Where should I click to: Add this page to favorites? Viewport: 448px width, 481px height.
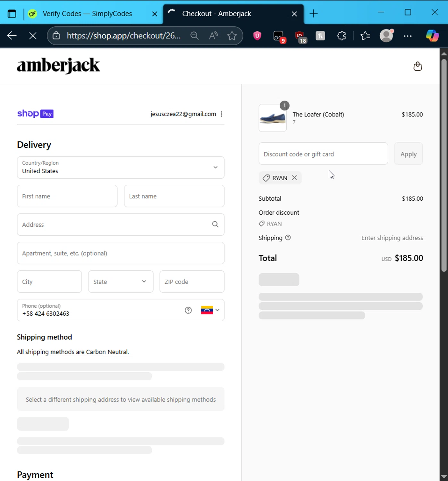point(232,36)
